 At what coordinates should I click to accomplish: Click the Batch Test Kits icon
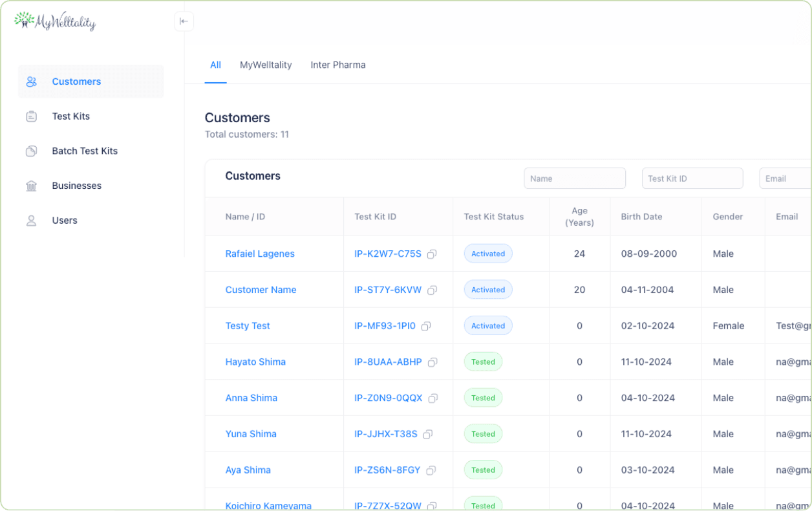click(x=31, y=151)
